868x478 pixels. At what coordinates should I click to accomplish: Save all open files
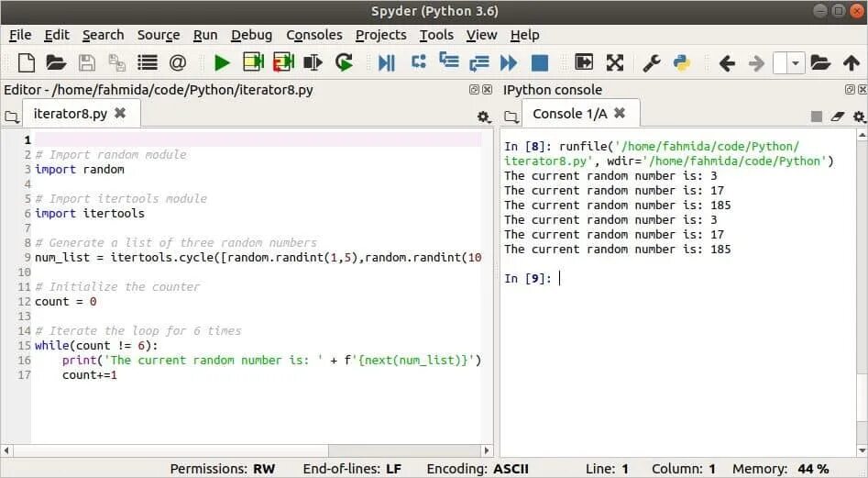(116, 62)
